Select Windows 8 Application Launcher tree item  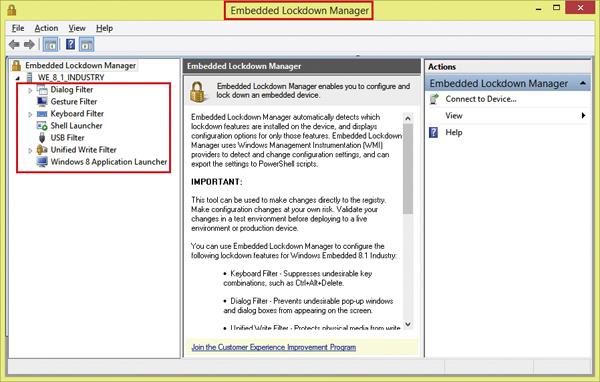pos(109,162)
